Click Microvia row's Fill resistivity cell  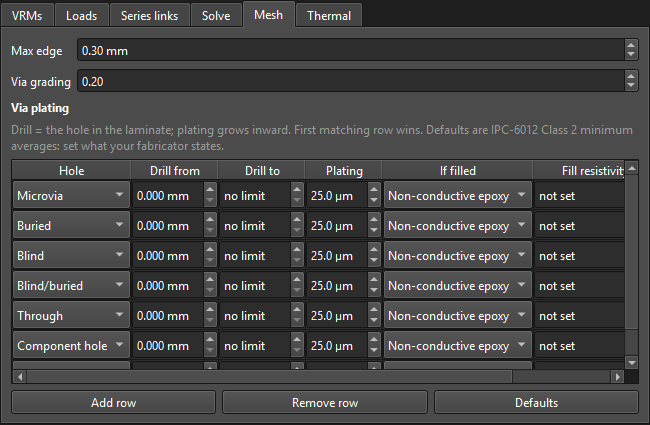point(579,195)
